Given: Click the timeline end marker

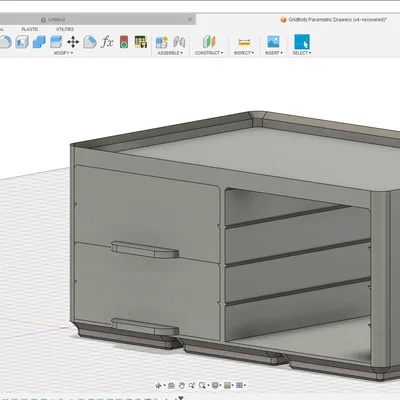Looking at the screenshot, I should tap(181, 398).
